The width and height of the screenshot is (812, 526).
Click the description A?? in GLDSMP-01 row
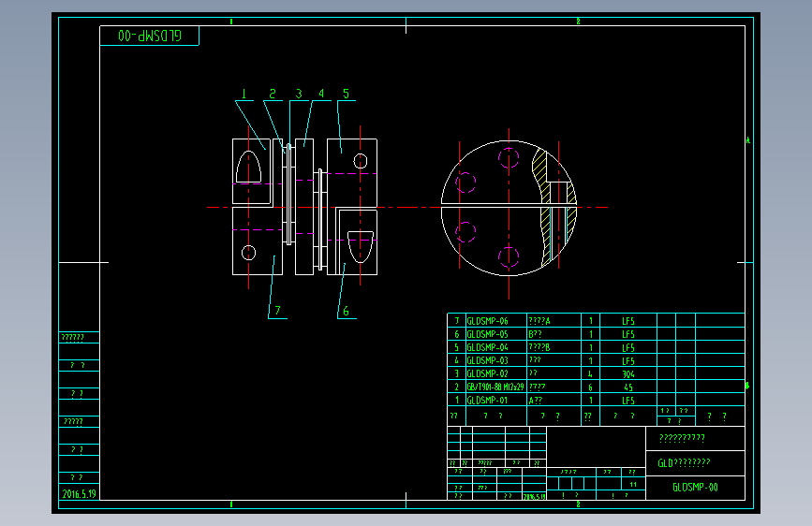(536, 401)
